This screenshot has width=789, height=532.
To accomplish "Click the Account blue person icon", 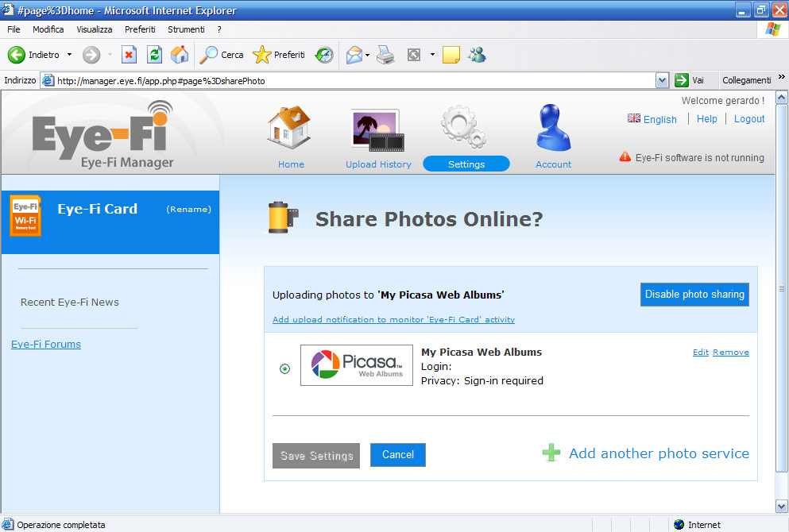I will coord(553,127).
